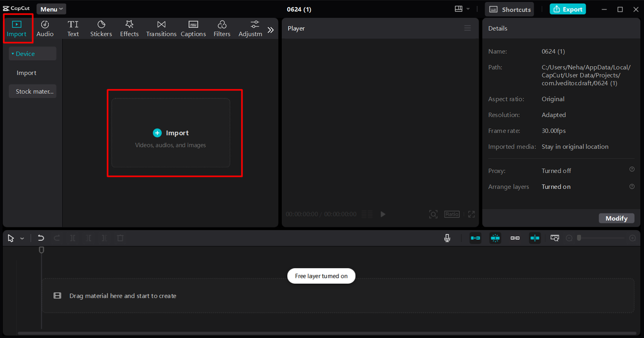Click the Aspect ratio value Original
This screenshot has height=338, width=644.
(553, 99)
